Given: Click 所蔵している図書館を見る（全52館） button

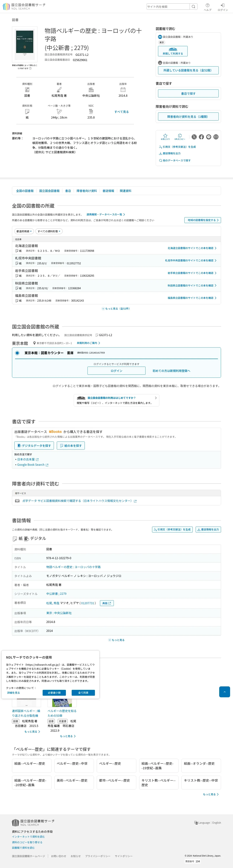Looking at the screenshot, I should [188, 70].
